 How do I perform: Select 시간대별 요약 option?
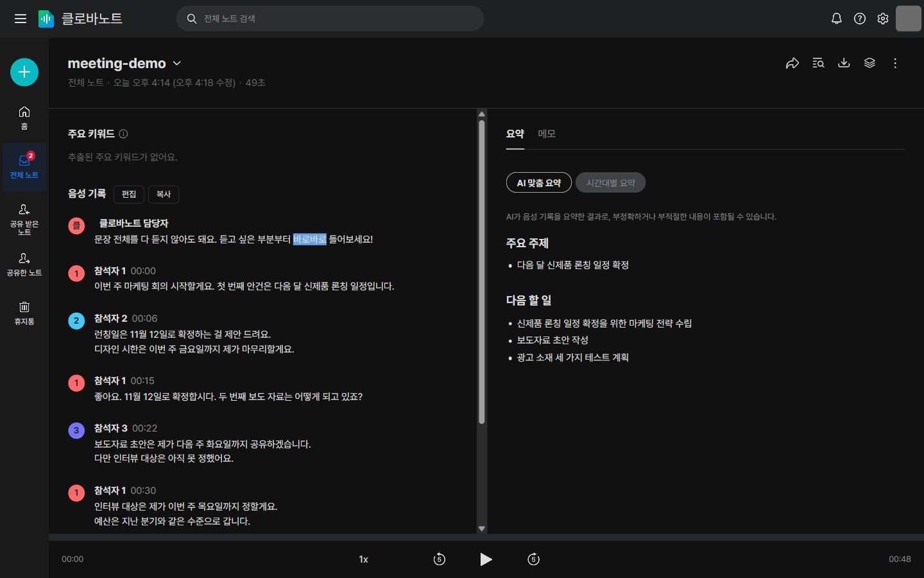(x=610, y=182)
